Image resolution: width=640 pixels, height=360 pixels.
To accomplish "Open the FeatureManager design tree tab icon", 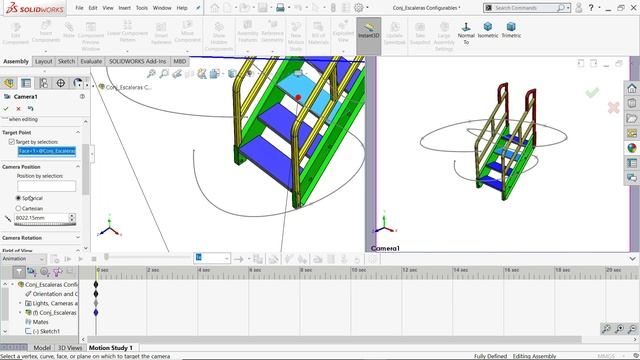I will [x=9, y=83].
